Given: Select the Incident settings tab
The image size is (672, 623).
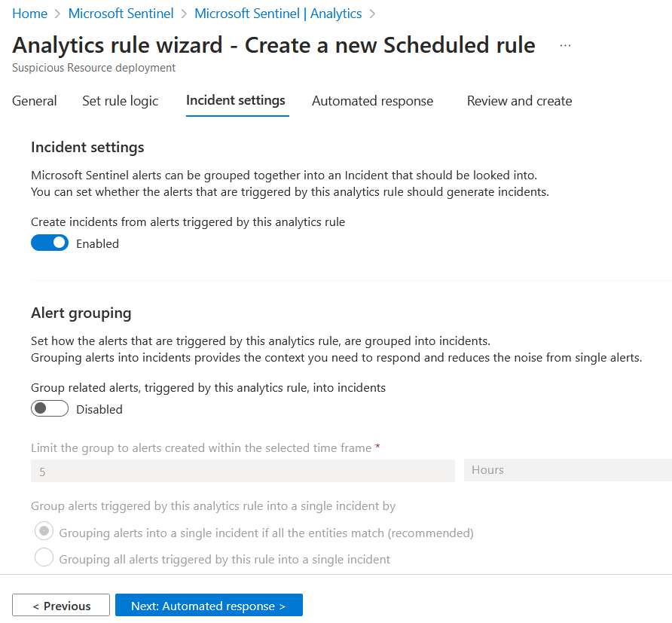Looking at the screenshot, I should (237, 100).
